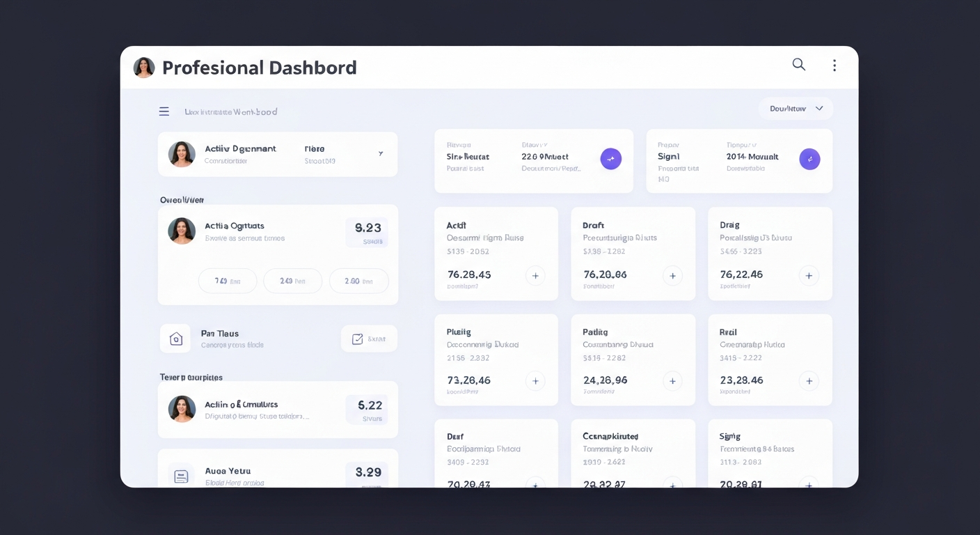Click the plus button on the Draig card
This screenshot has width=980, height=535.
pos(809,276)
